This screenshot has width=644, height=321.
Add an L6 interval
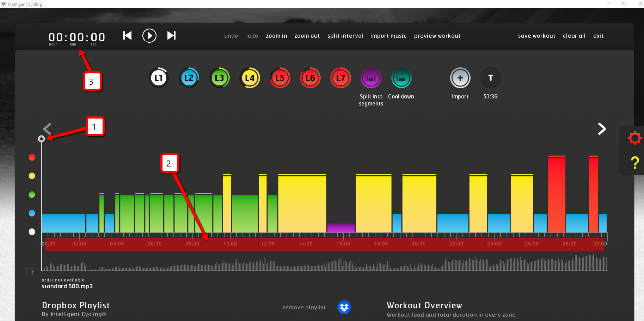(x=310, y=78)
